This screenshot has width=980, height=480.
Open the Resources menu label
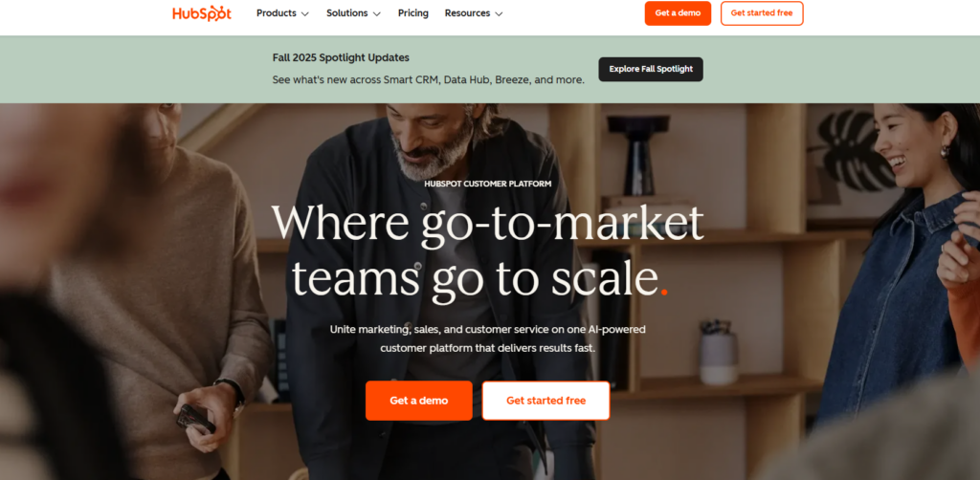point(467,13)
